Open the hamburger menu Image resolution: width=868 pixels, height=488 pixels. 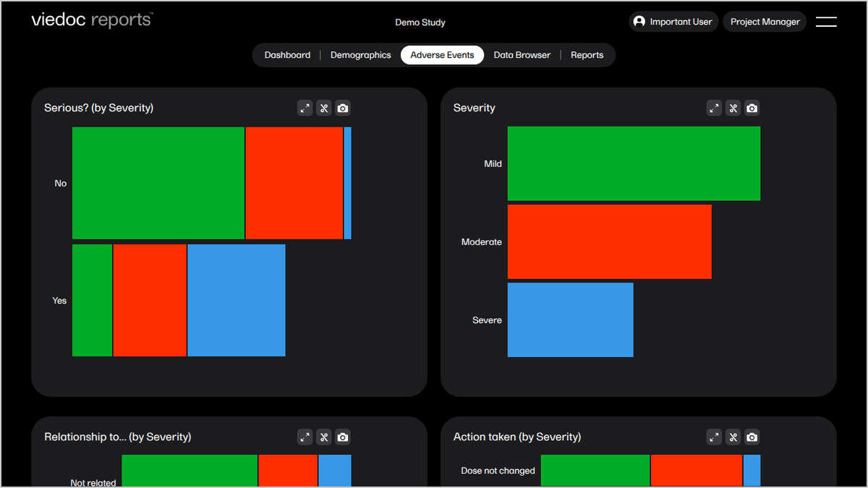click(x=826, y=22)
